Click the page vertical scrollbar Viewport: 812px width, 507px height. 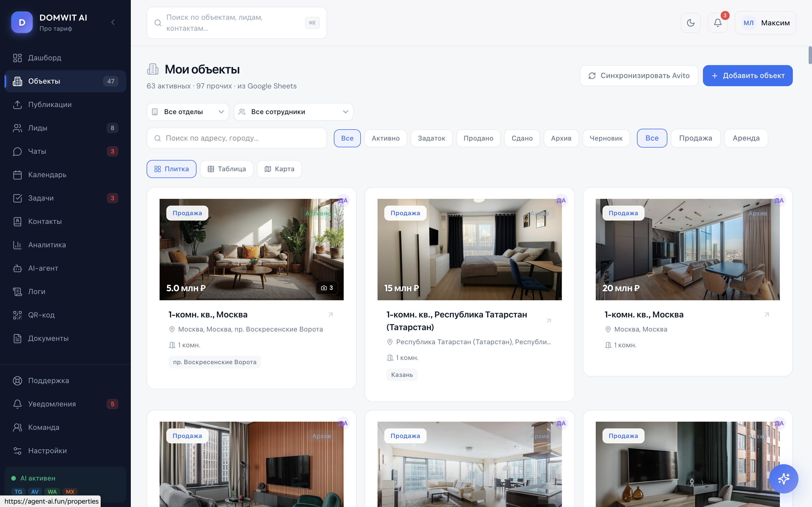tap(810, 55)
